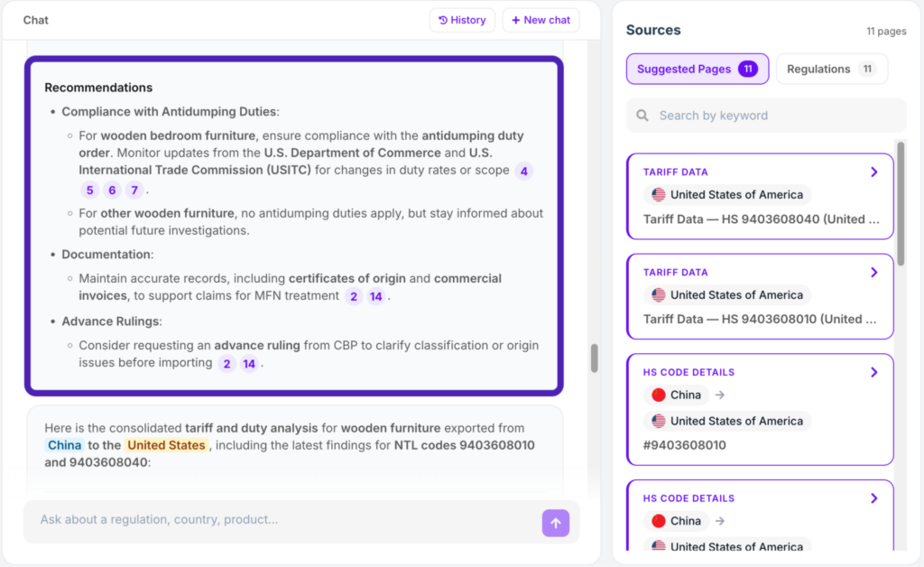
Task: Click the history clock icon
Action: click(x=443, y=20)
